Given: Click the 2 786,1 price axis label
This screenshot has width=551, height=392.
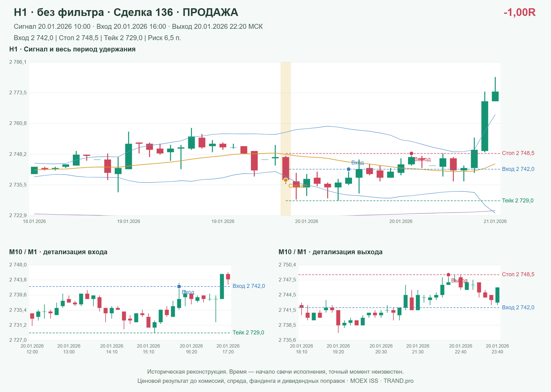Looking at the screenshot, I should tap(18, 62).
